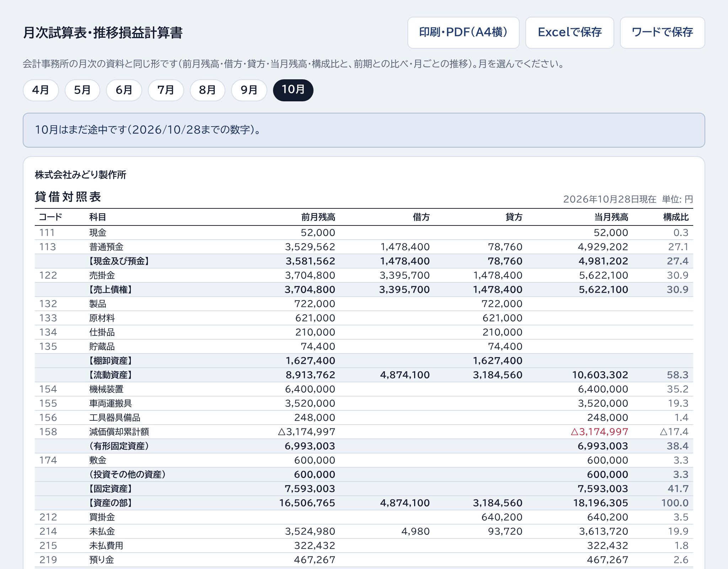Switch to the 5月 tab
The image size is (728, 569).
point(82,90)
